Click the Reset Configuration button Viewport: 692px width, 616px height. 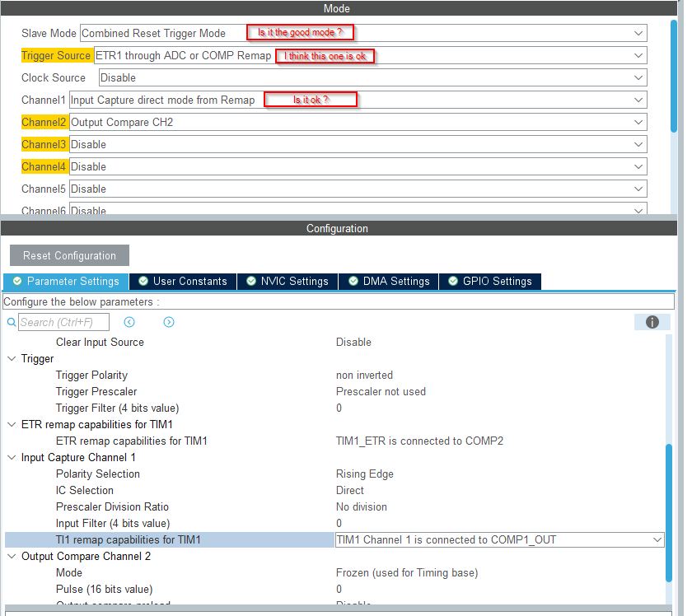point(70,255)
